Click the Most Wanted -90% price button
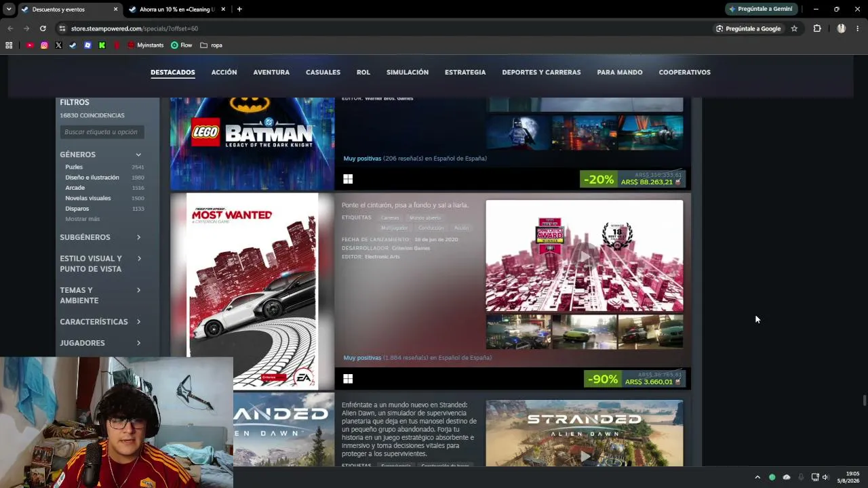This screenshot has width=868, height=488. click(x=635, y=379)
